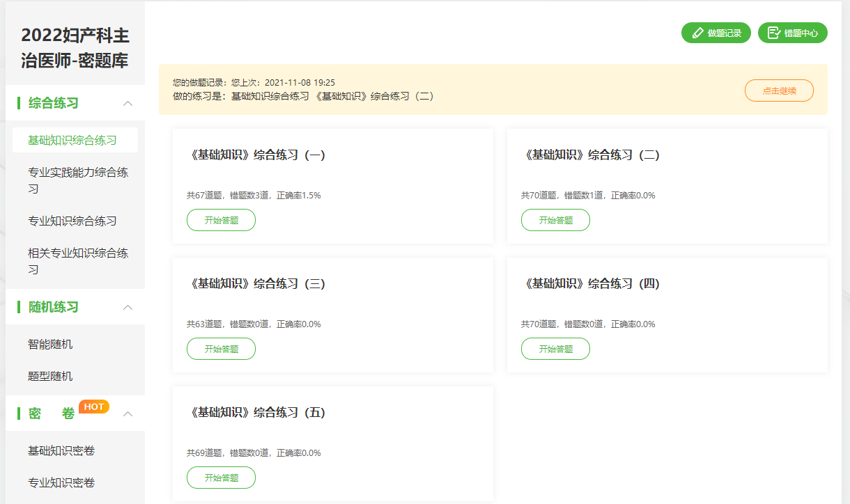Click the pencil icon on 做题记录
Image resolution: width=850 pixels, height=504 pixels.
coord(697,33)
